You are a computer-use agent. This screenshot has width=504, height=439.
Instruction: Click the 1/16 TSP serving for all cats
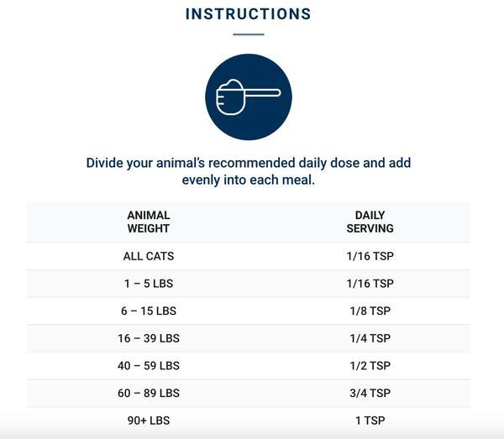[370, 256]
